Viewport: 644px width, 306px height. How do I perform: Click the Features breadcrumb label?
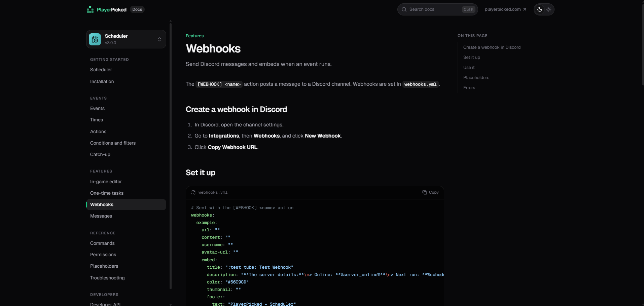point(194,36)
